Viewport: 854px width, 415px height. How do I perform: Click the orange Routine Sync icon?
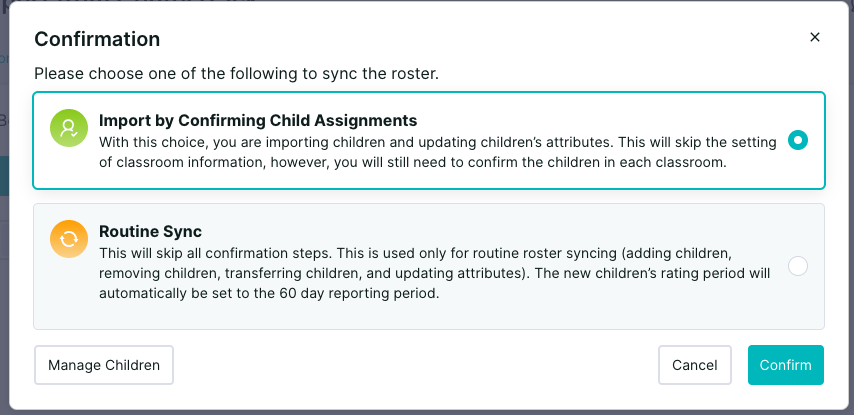(x=69, y=239)
